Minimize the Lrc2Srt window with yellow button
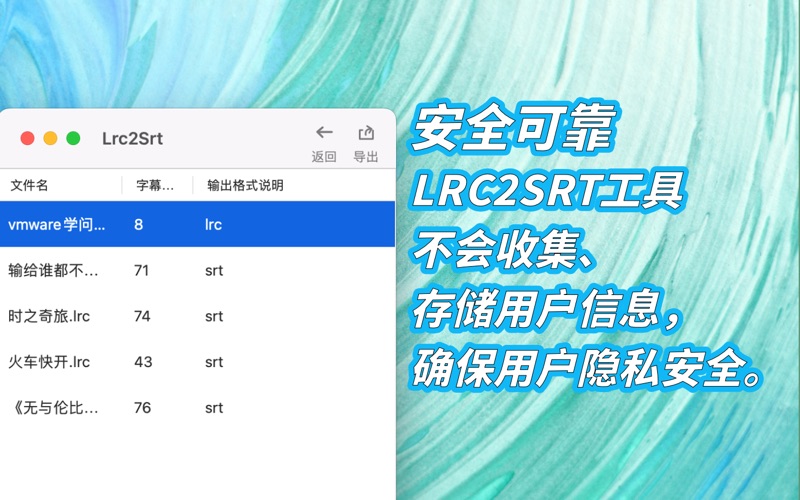 51,138
